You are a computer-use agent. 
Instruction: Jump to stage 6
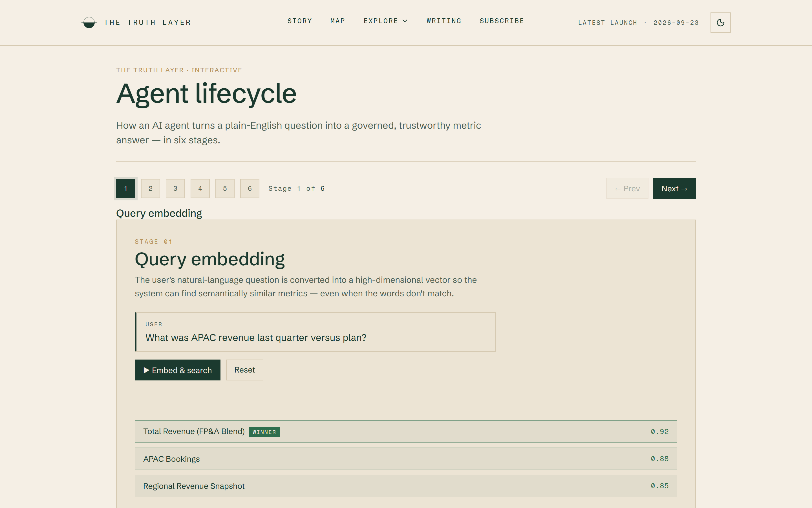(250, 189)
